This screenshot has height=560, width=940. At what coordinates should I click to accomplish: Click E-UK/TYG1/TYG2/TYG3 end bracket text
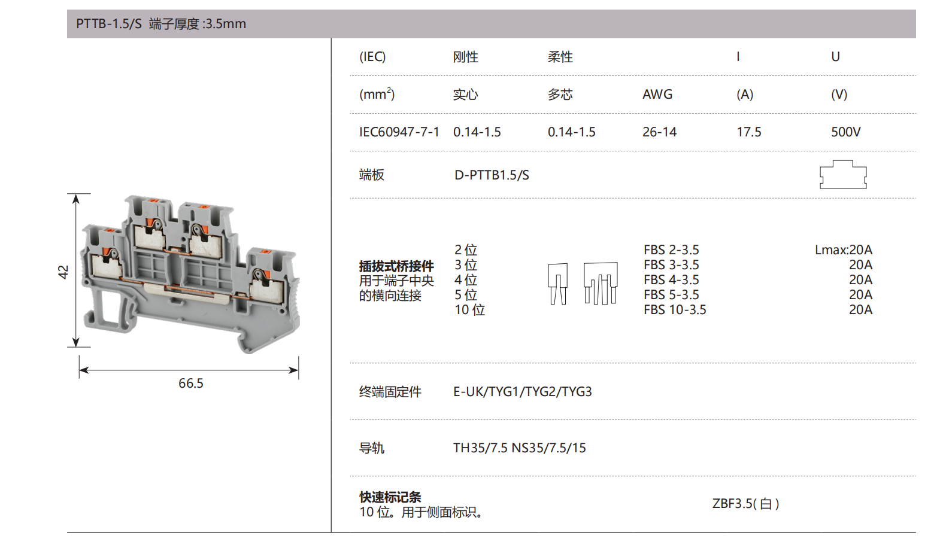coord(522,392)
